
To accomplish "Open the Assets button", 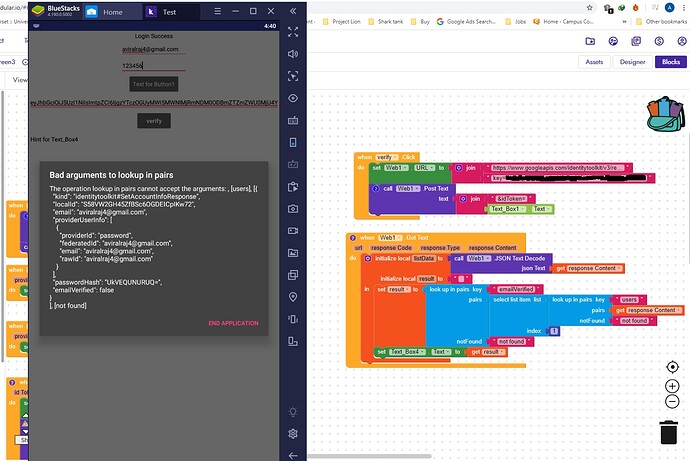I will pyautogui.click(x=594, y=62).
